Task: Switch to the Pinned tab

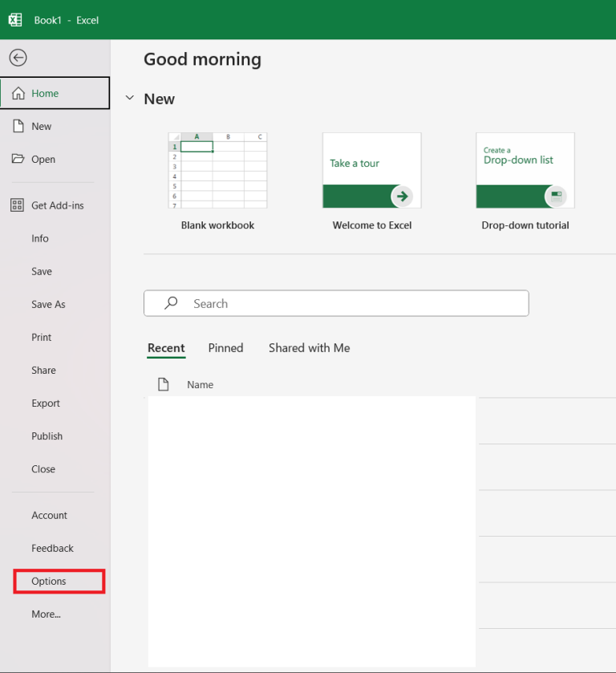Action: [x=225, y=348]
